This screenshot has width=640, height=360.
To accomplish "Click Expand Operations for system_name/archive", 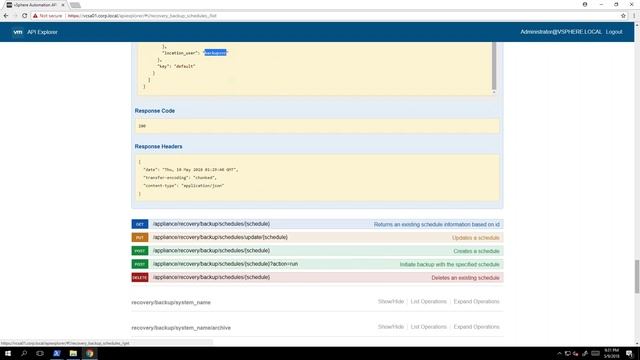I will pyautogui.click(x=476, y=327).
